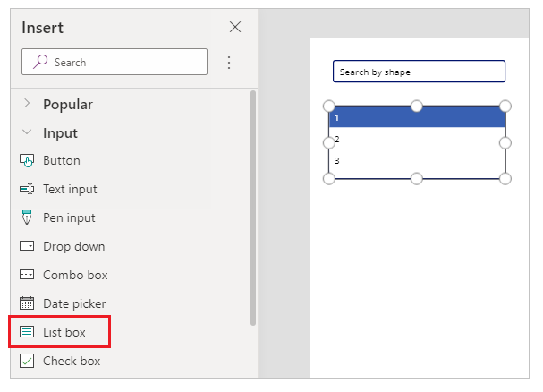
Task: Click the bottom-center resize handle of list box
Action: [417, 178]
